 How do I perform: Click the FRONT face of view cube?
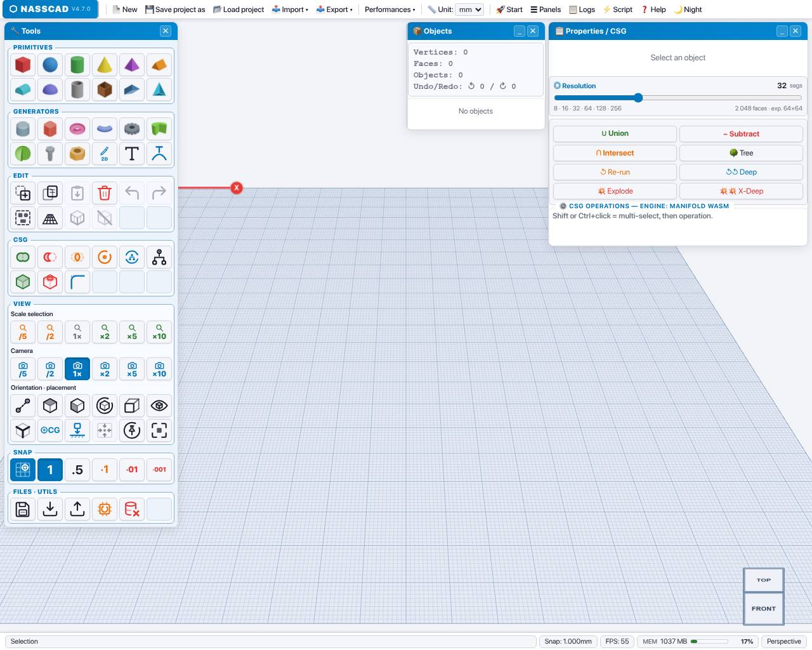click(x=764, y=608)
